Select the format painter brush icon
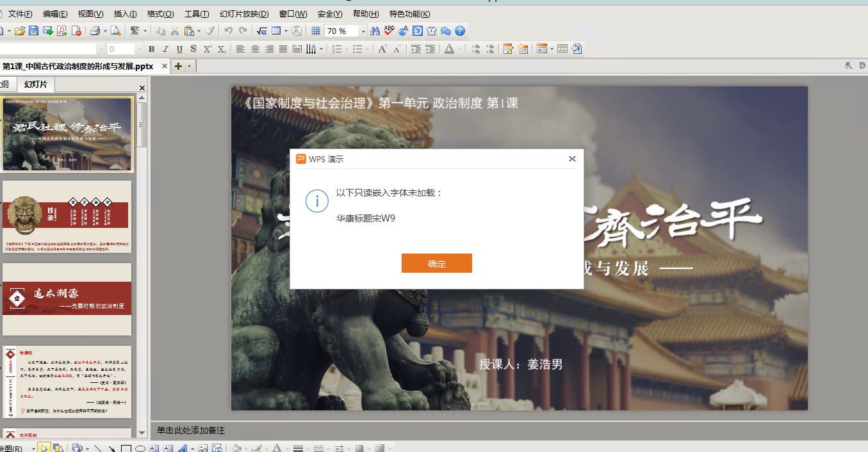This screenshot has width=868, height=452. tap(210, 31)
